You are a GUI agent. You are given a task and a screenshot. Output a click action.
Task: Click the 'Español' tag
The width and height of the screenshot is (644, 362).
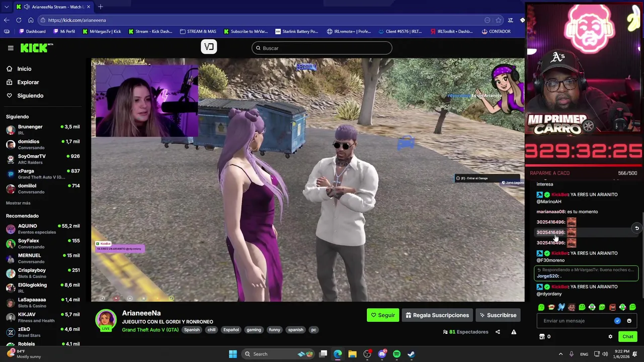[x=231, y=330]
